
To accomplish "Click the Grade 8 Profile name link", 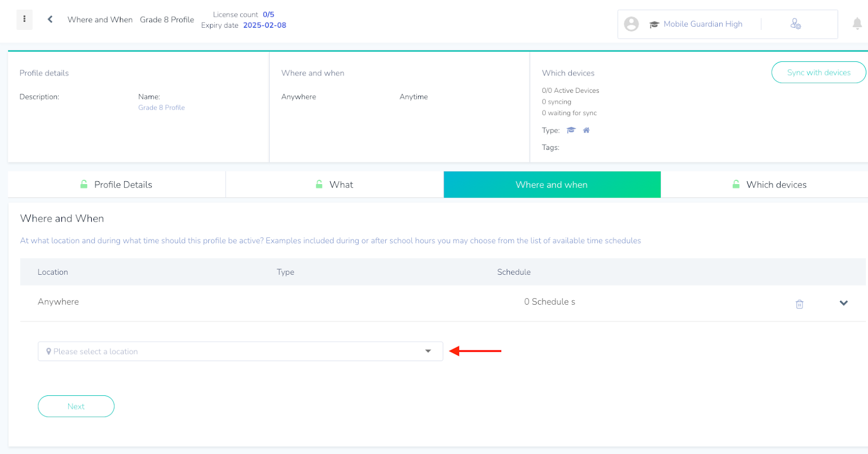I will [161, 108].
